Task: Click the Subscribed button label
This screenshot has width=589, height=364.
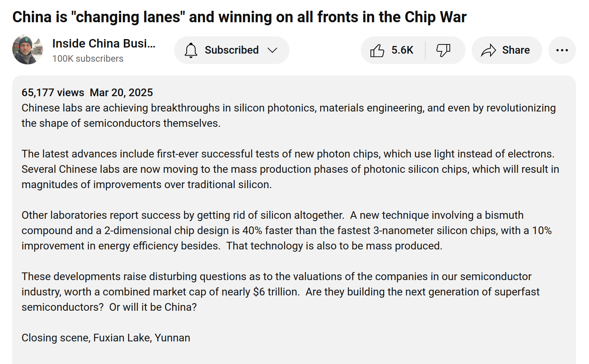Action: pyautogui.click(x=232, y=50)
